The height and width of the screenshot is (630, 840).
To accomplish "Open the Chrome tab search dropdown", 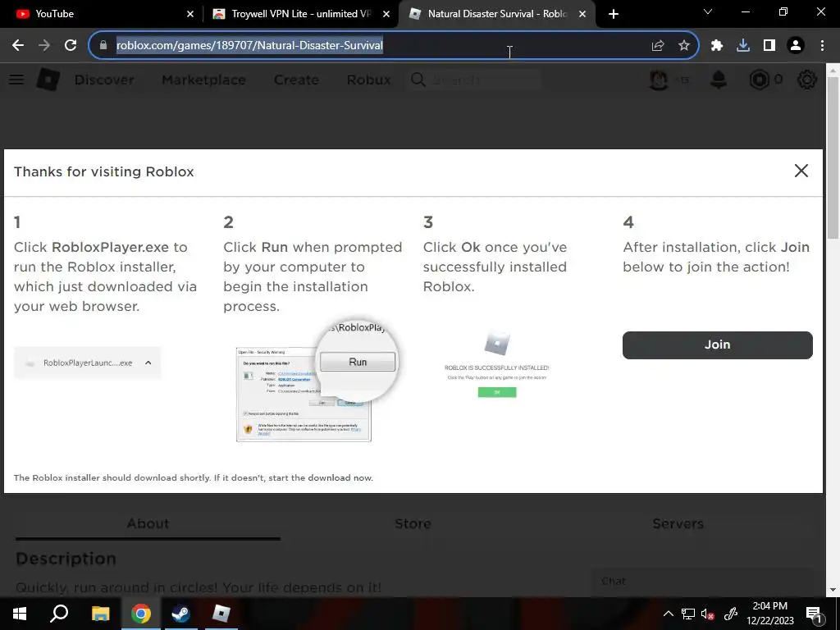I will (708, 11).
